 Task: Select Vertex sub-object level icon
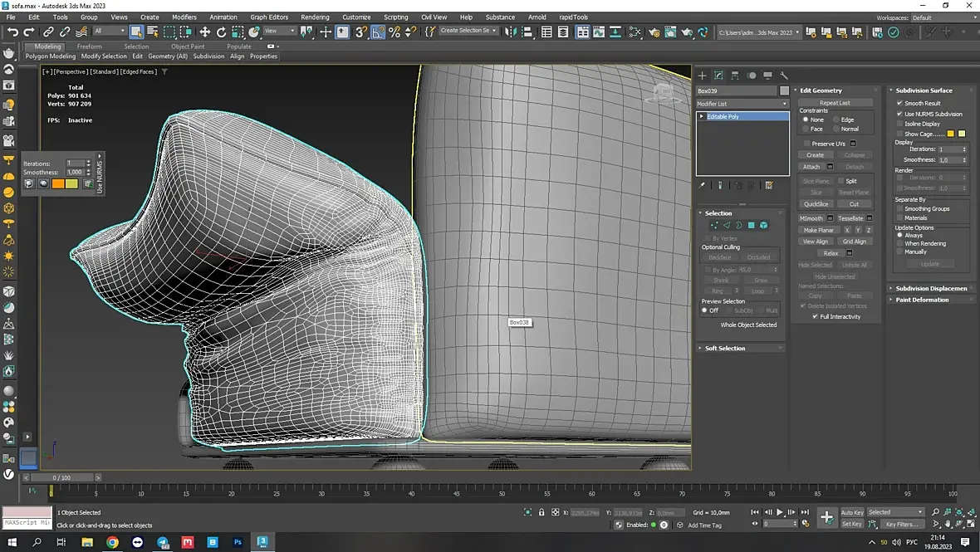click(713, 225)
